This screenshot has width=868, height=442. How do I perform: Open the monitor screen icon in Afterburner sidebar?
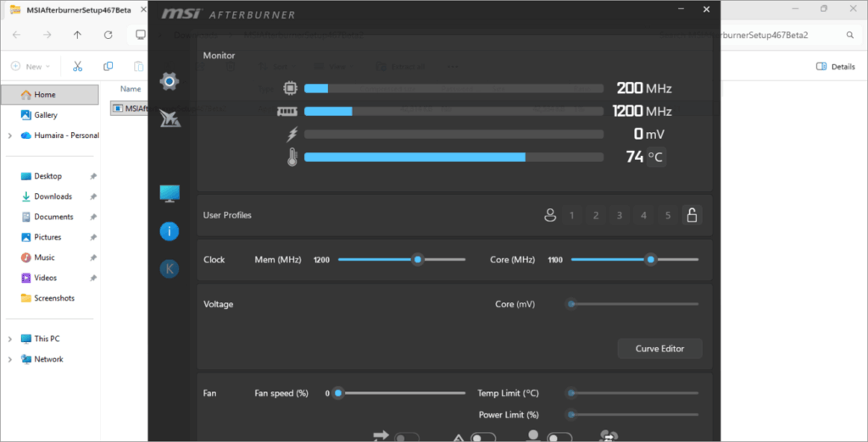coord(170,194)
